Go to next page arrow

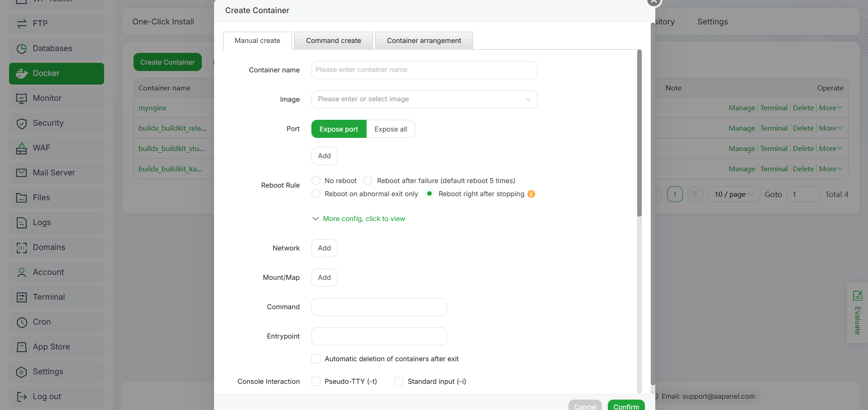click(x=695, y=194)
